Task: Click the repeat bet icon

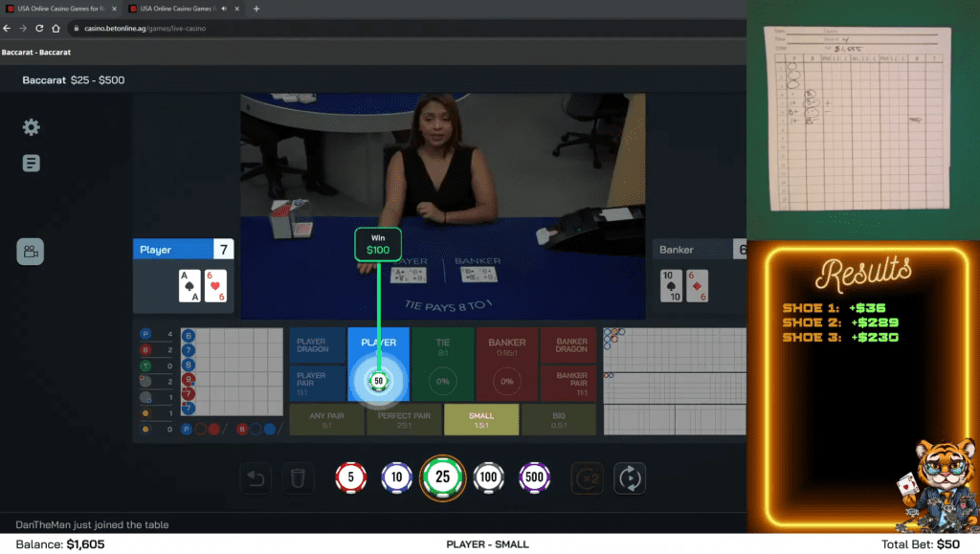Action: 630,478
